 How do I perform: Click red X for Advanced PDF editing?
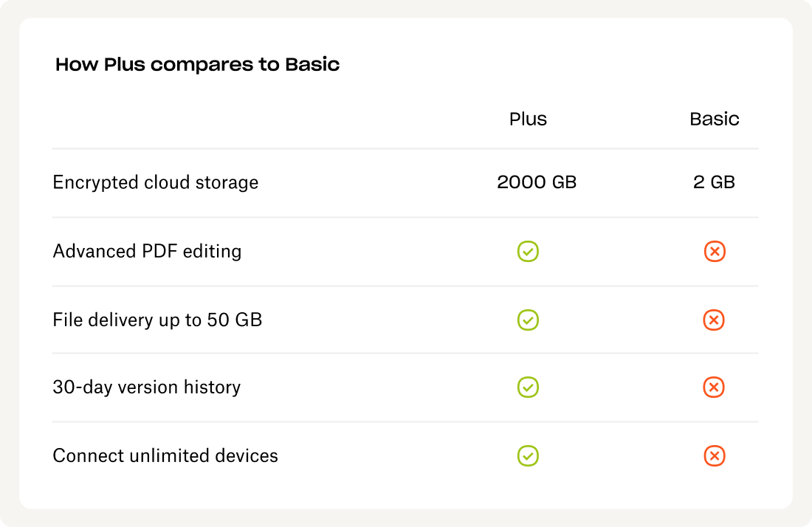714,252
